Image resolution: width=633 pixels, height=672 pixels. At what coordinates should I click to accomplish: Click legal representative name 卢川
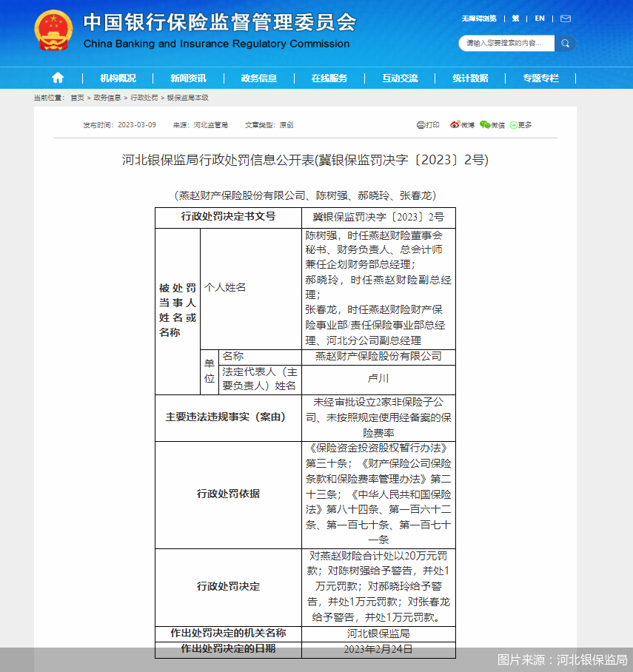pyautogui.click(x=378, y=379)
